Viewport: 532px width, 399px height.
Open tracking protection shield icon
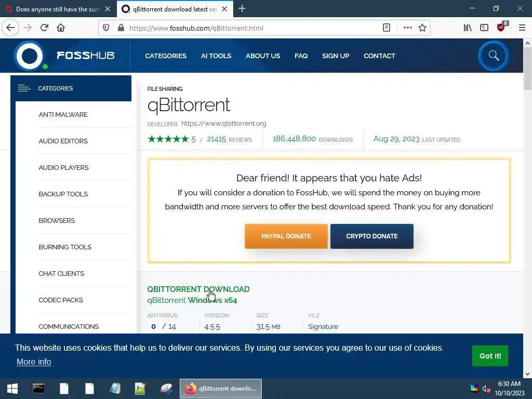[106, 28]
